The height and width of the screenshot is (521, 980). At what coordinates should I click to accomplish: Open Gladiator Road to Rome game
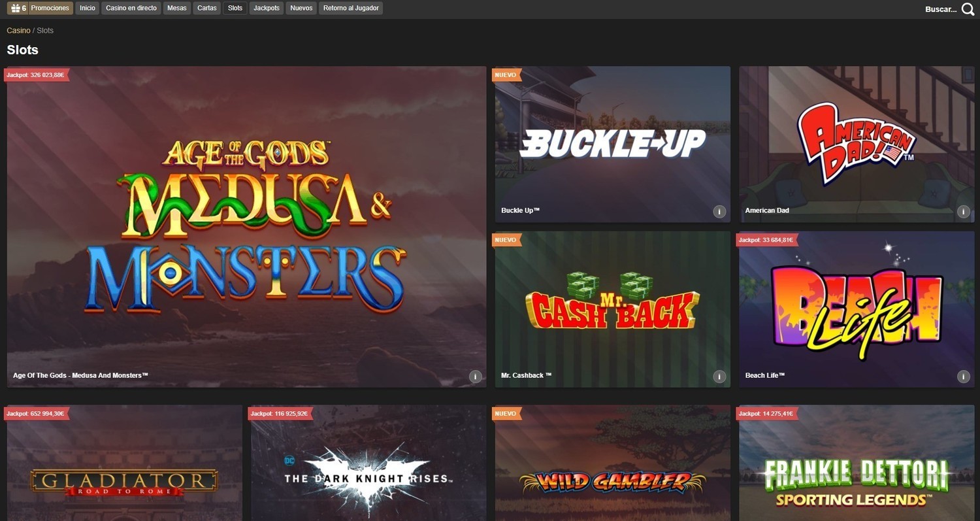pyautogui.click(x=124, y=463)
